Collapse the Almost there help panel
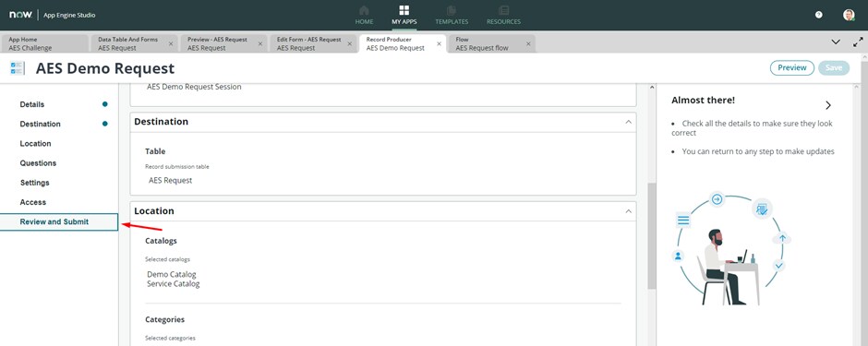This screenshot has height=346, width=868. coord(828,105)
